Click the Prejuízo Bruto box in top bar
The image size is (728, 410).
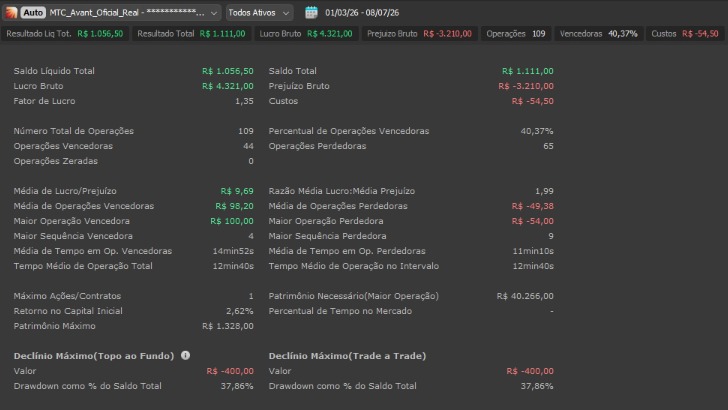coord(419,33)
